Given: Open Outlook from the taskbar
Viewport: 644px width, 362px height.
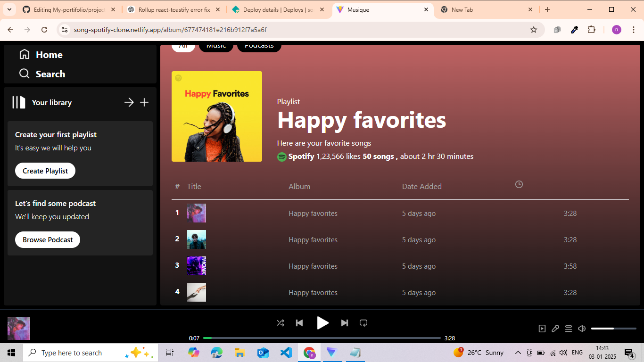Looking at the screenshot, I should [263, 353].
